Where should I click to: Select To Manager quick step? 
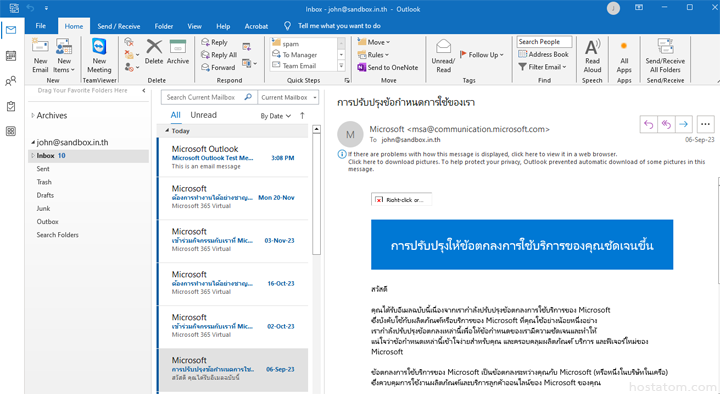(x=295, y=55)
